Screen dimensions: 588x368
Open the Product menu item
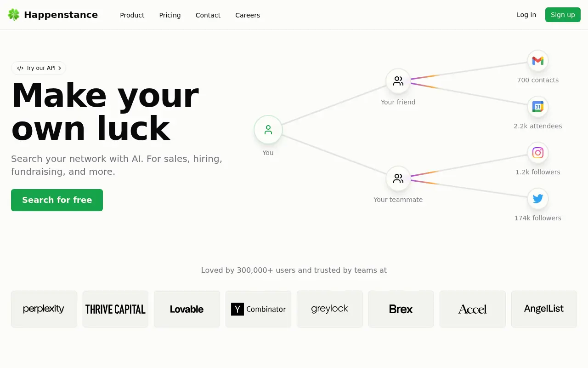click(132, 15)
